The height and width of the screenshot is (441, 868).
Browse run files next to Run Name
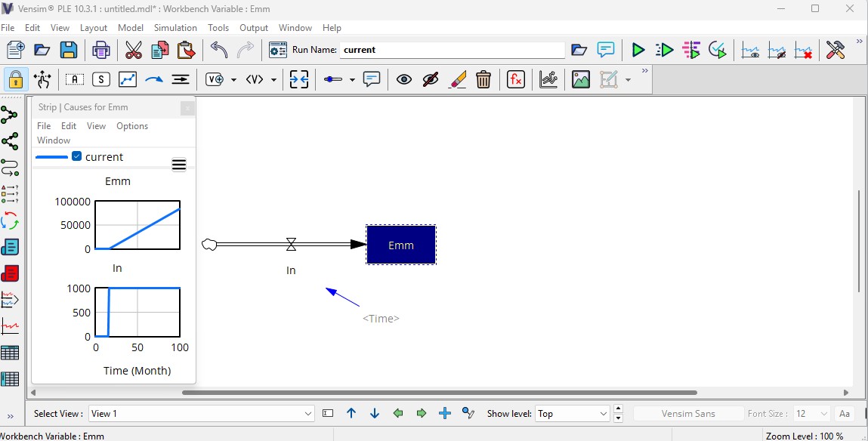(x=579, y=50)
